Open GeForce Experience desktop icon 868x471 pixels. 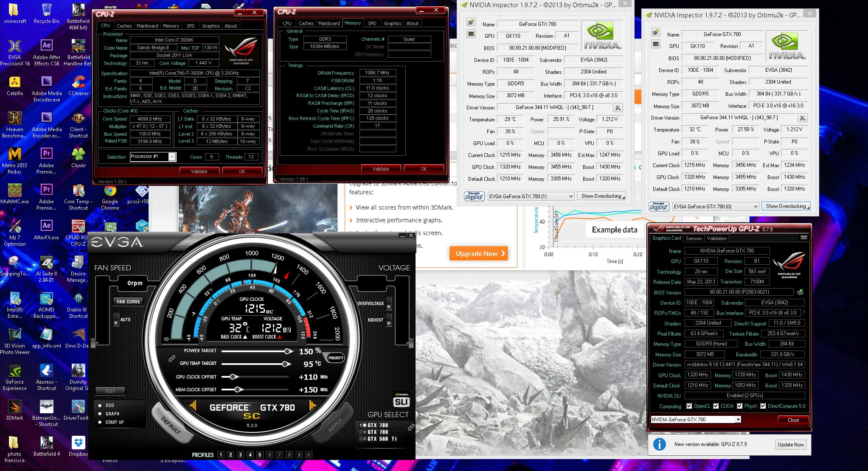(x=15, y=377)
